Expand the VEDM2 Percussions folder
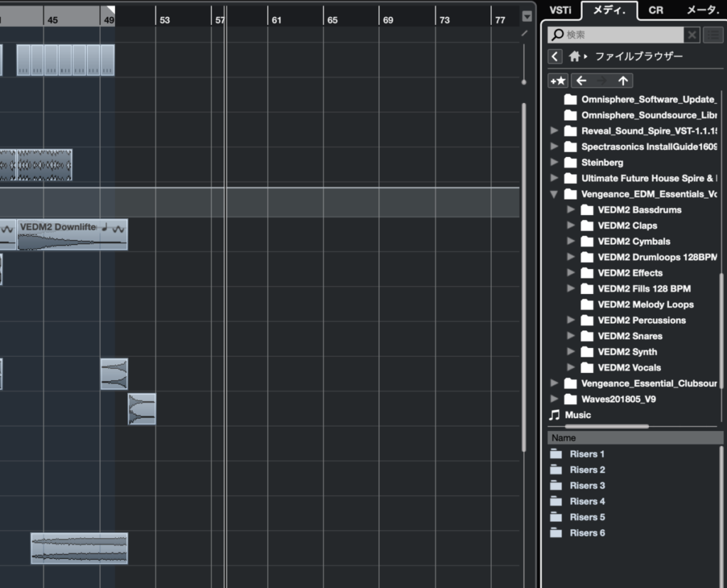This screenshot has height=588, width=727. point(571,320)
